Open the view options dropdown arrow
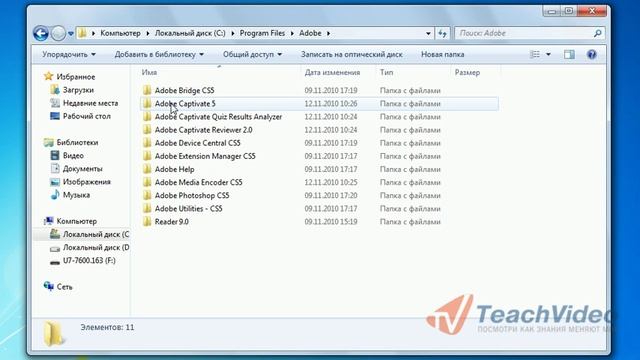This screenshot has width=640, height=360. [x=549, y=54]
